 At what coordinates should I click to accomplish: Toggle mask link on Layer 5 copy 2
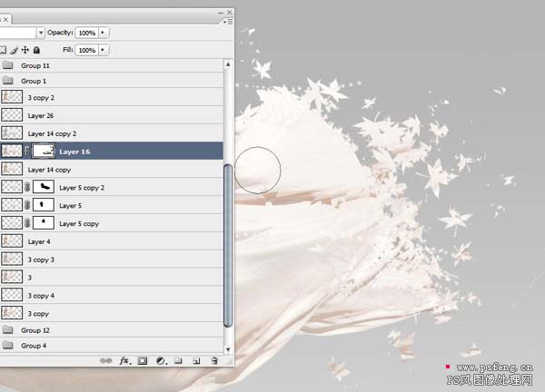click(27, 187)
